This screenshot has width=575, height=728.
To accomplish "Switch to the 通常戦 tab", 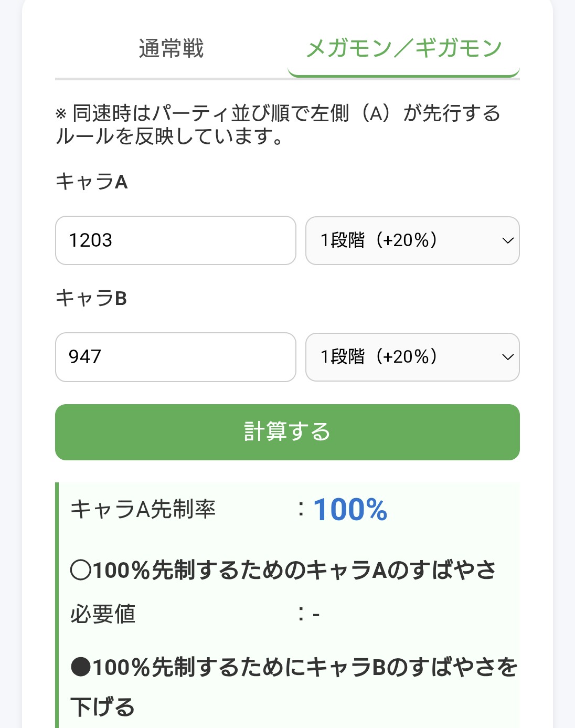I will [171, 49].
